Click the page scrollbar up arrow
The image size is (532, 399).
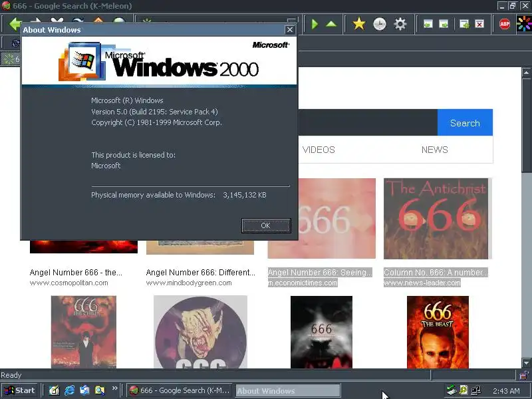(526, 72)
